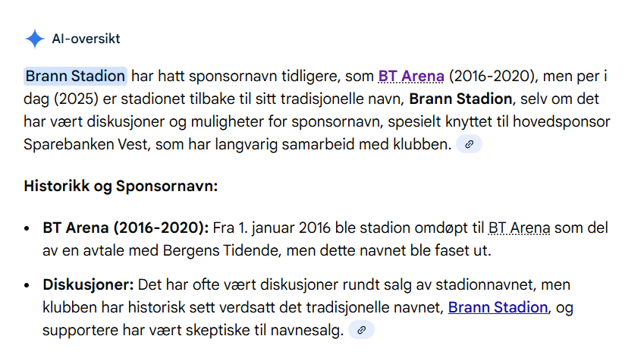Viewport: 644px width, 358px height.
Task: Click the bullet dot before Diskusjoner
Action: pos(28,285)
